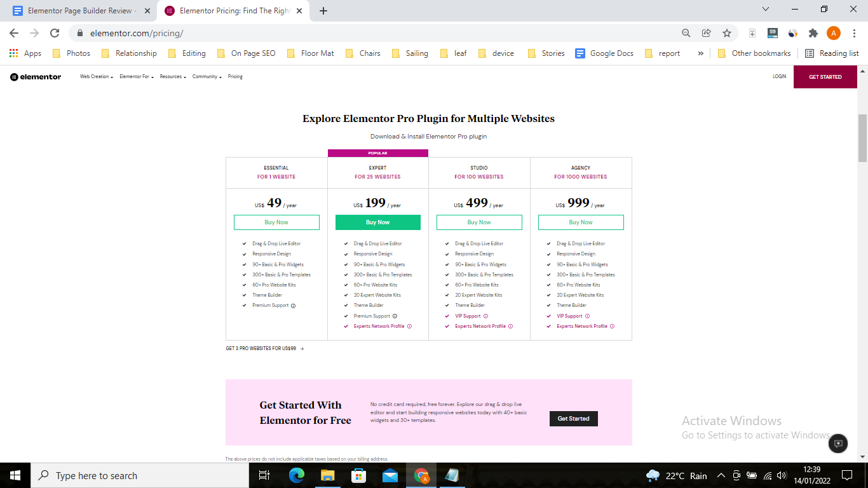Expand the Community dropdown menu

pos(207,77)
